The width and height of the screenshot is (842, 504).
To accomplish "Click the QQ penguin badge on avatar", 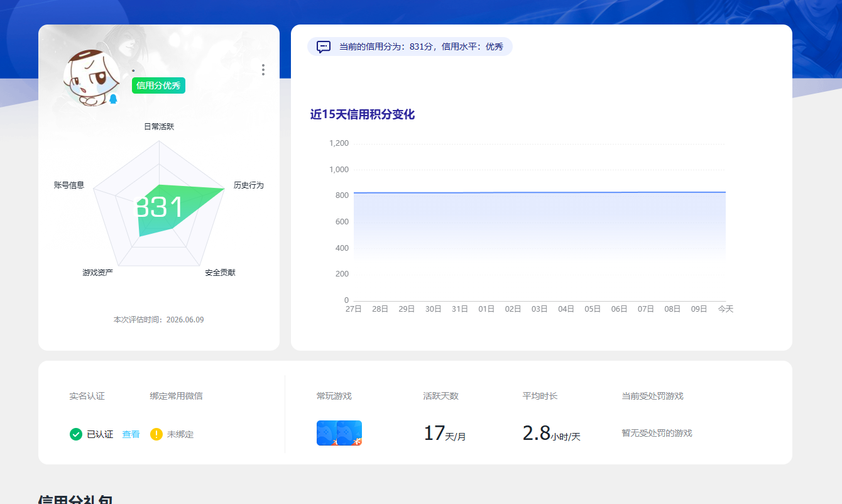I will pyautogui.click(x=113, y=99).
